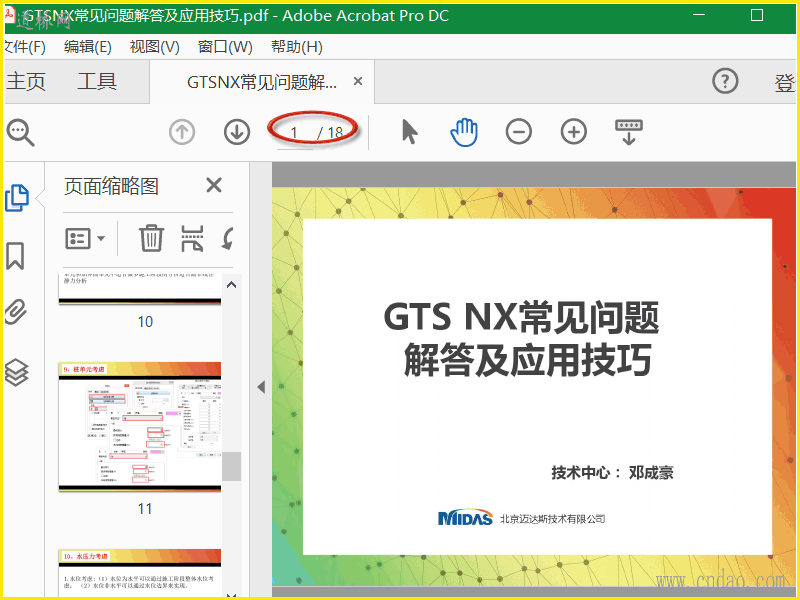Click the title GTS NX常见问题
Image resolution: width=800 pixels, height=600 pixels.
pos(521,317)
